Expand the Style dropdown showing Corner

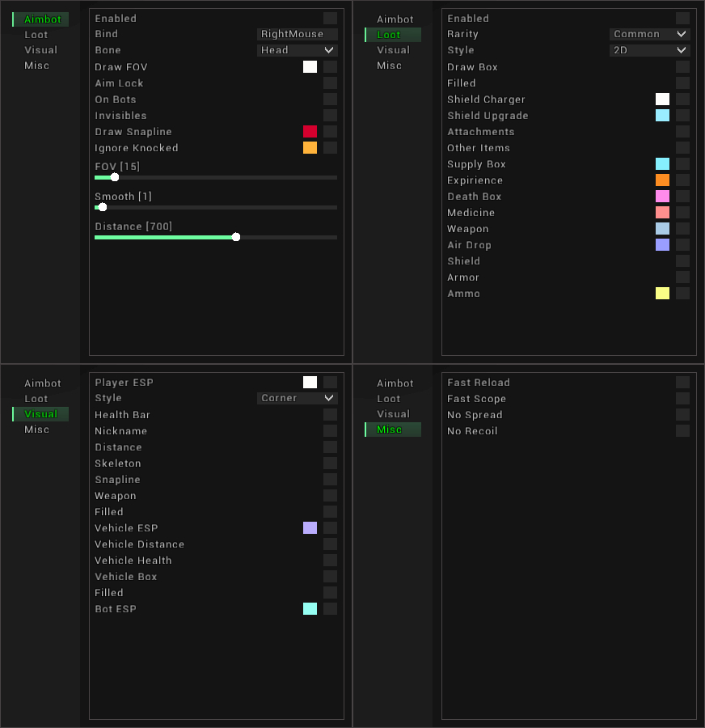298,398
